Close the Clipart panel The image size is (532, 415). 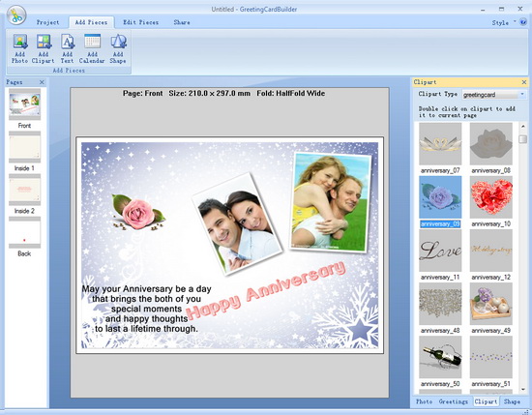[524, 82]
